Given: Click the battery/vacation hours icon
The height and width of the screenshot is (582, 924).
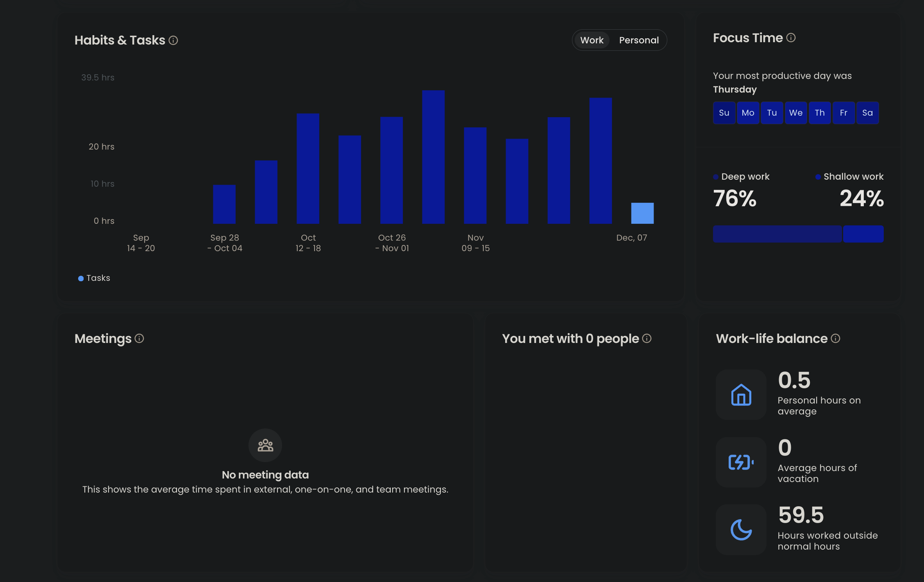Looking at the screenshot, I should 740,462.
